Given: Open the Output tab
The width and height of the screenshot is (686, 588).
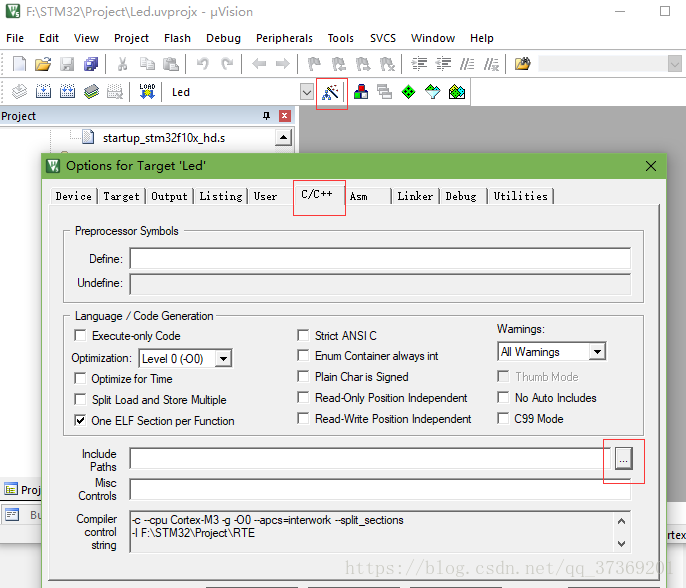Looking at the screenshot, I should click(x=169, y=196).
